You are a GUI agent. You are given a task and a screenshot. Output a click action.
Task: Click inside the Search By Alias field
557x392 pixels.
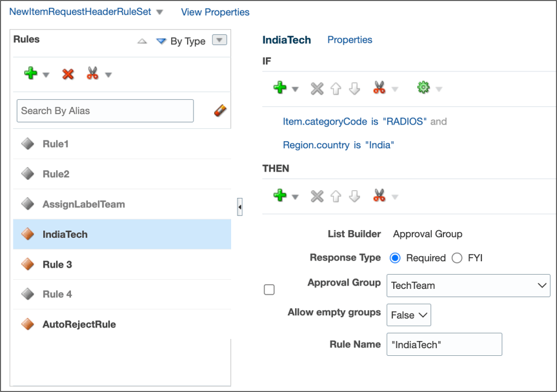(103, 110)
